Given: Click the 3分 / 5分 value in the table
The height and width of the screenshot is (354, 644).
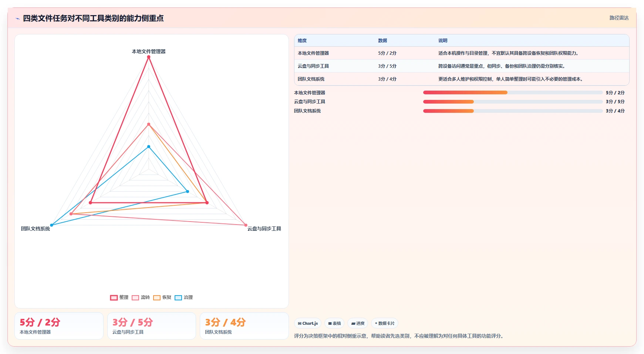Looking at the screenshot, I should click(387, 66).
